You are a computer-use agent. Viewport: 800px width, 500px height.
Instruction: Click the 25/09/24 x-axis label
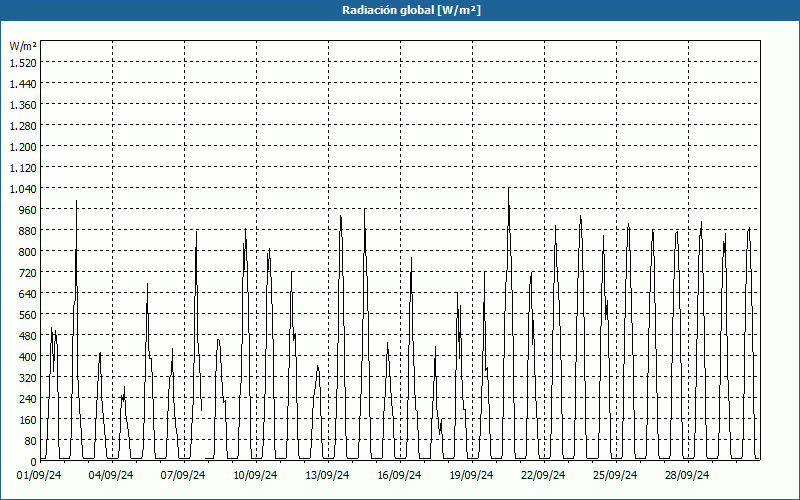pyautogui.click(x=615, y=475)
